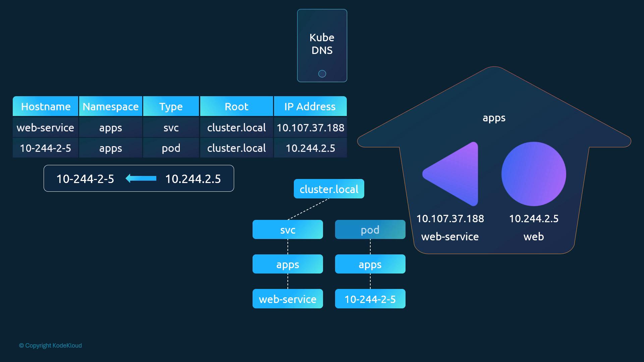Click the purple triangle web-service icon
This screenshot has width=644, height=362.
(x=450, y=174)
